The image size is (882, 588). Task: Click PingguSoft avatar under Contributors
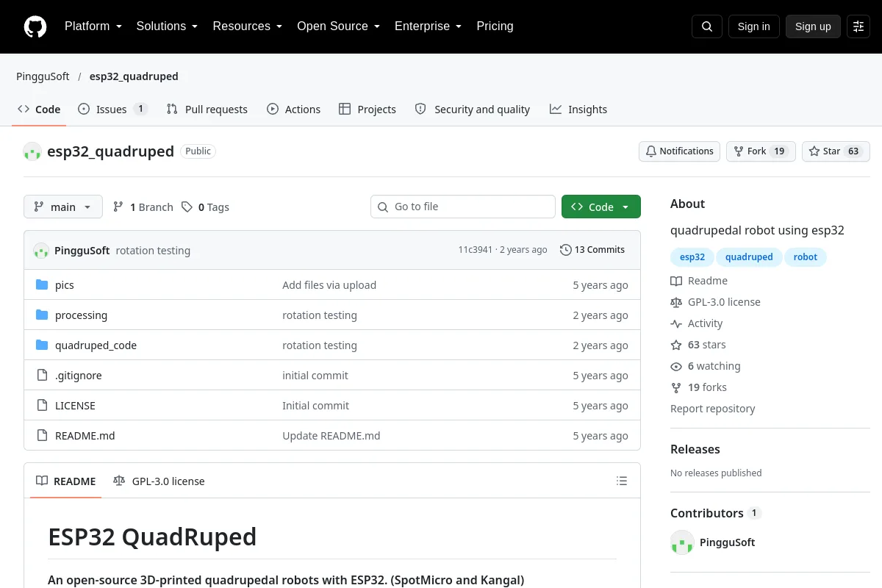coord(682,542)
